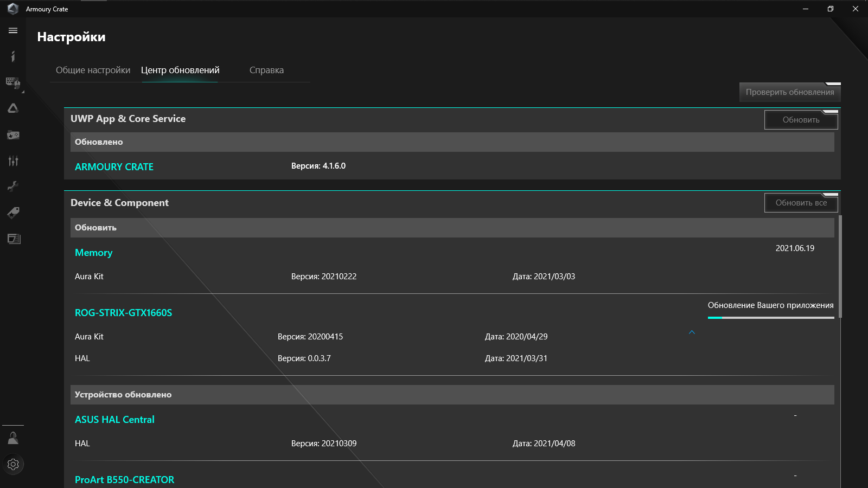Click the Устройство обновлено section header
This screenshot has height=488, width=868.
pyautogui.click(x=452, y=395)
